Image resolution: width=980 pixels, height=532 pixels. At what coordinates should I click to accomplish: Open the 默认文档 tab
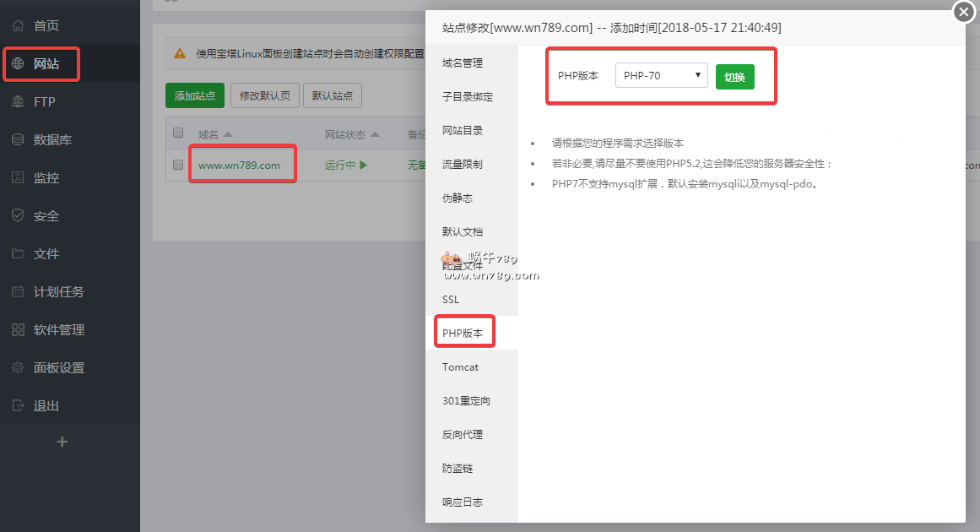click(x=463, y=232)
